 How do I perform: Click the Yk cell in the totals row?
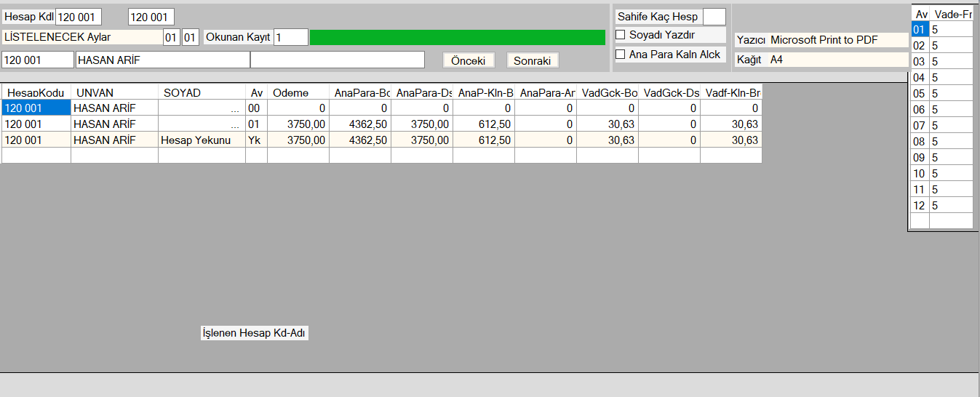(x=256, y=140)
